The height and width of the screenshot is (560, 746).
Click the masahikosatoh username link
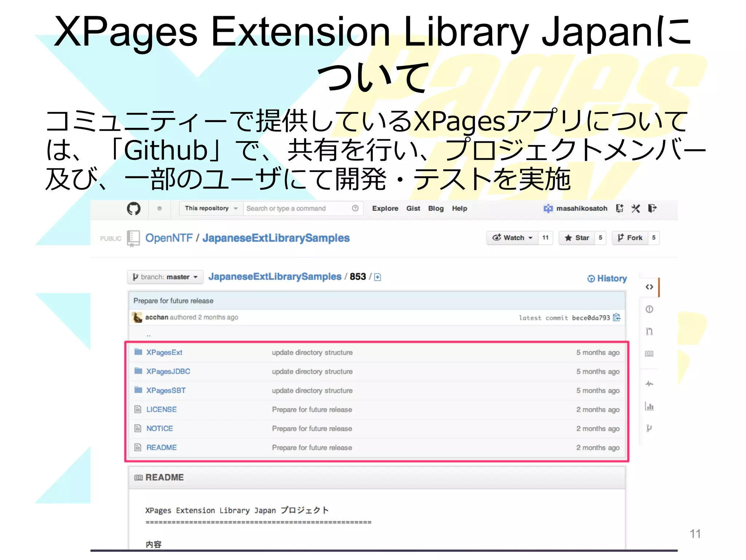pos(582,208)
